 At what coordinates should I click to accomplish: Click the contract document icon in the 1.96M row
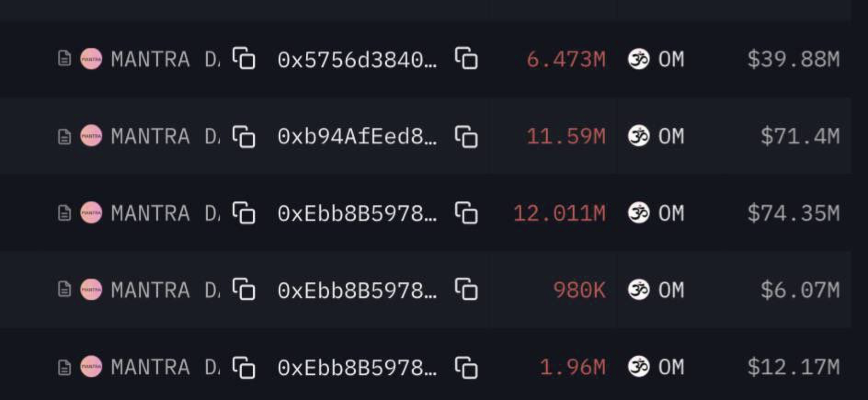coord(64,367)
